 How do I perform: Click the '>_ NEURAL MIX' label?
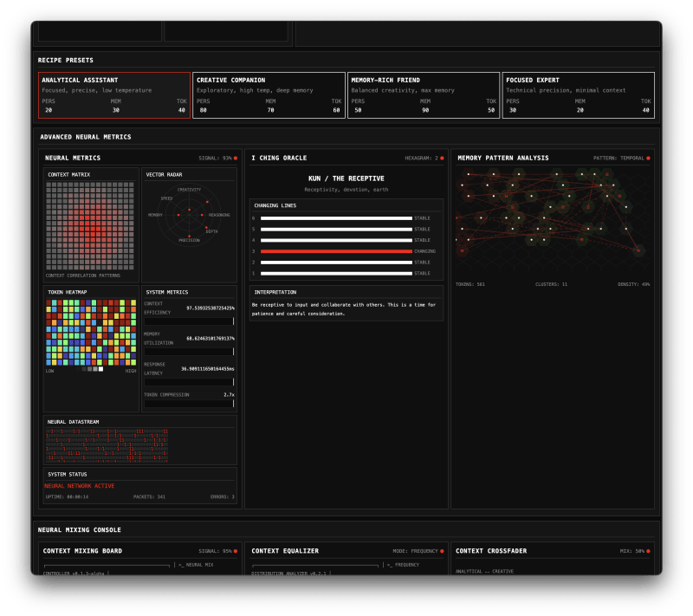coord(196,565)
